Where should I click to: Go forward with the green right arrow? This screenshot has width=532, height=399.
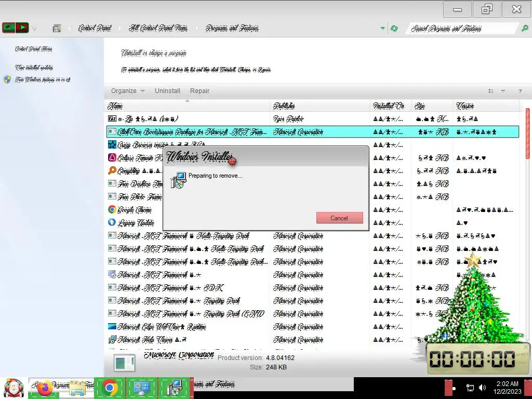pyautogui.click(x=22, y=28)
